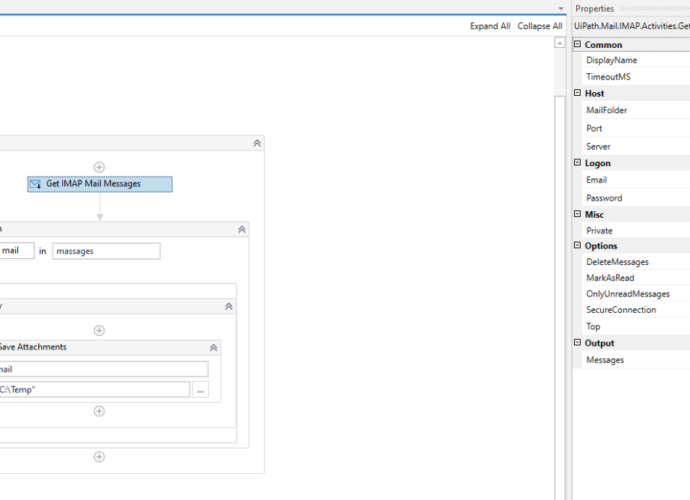Click the bottom-most plus icon in the workflow
Image resolution: width=690 pixels, height=500 pixels.
[x=99, y=457]
